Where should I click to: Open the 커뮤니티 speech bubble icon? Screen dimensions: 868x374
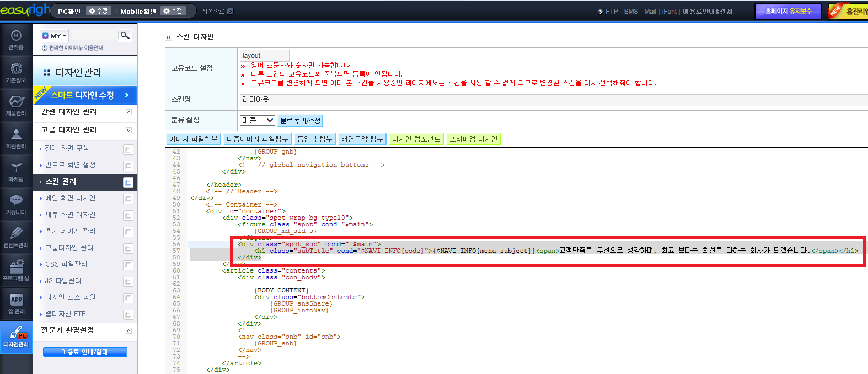(x=16, y=204)
